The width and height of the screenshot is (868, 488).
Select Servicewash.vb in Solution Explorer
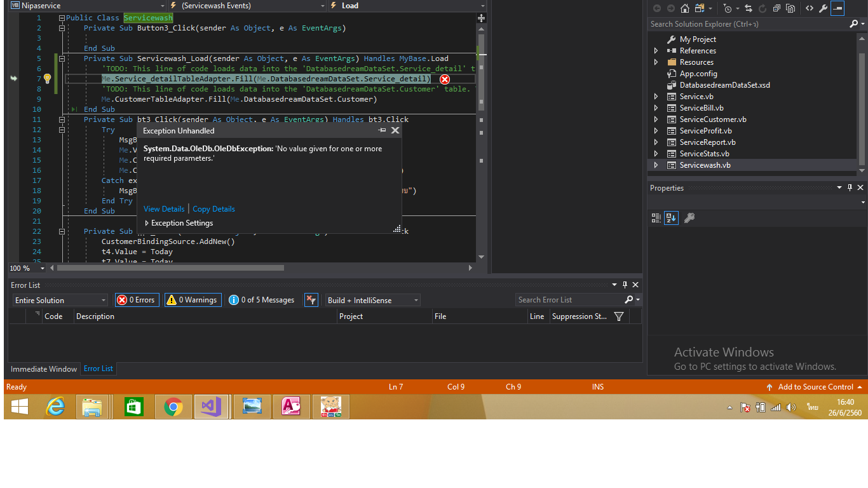click(705, 165)
